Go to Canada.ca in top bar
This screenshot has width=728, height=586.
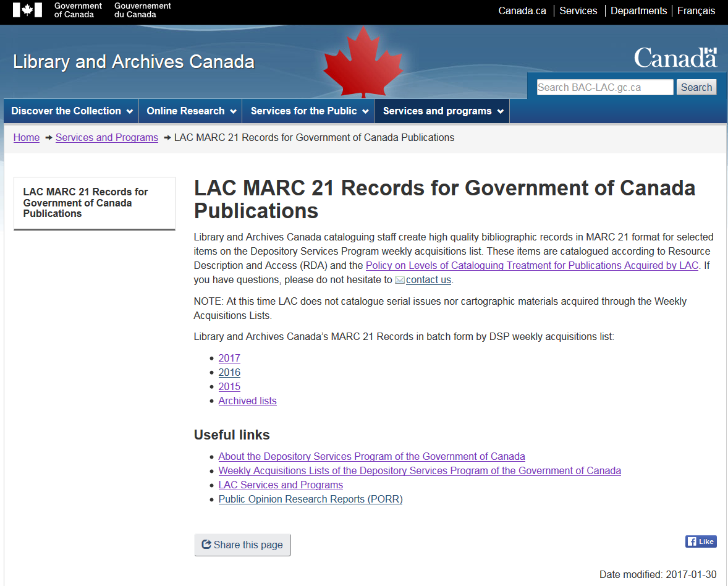(522, 11)
